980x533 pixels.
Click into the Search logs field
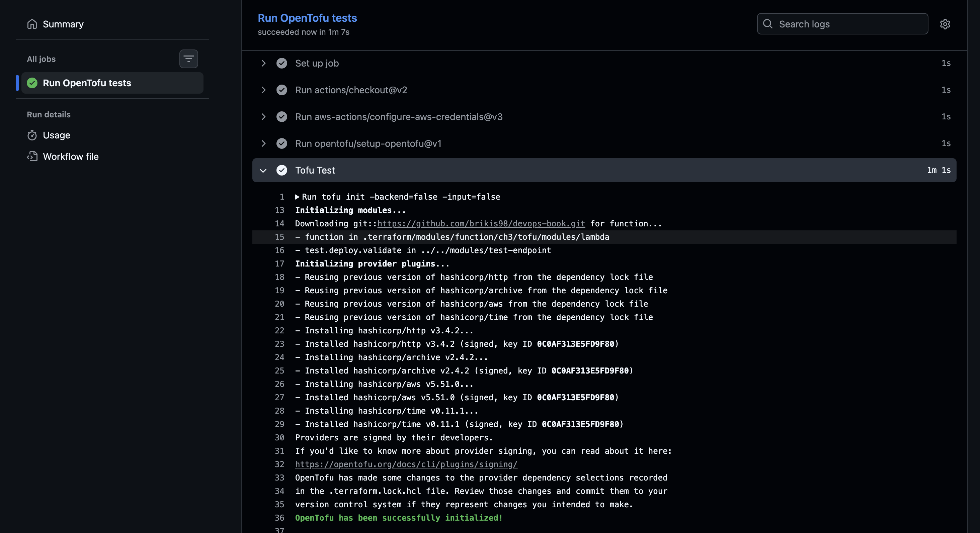(x=848, y=24)
